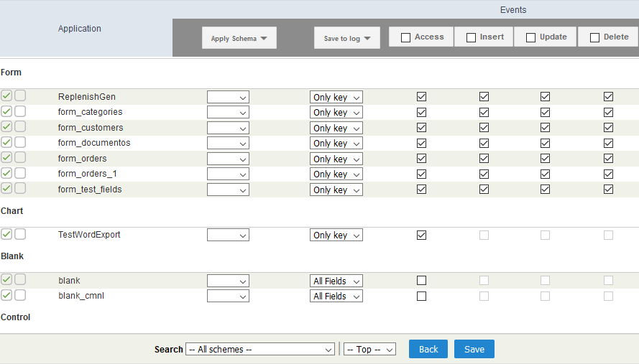
Task: Open Only key dropdown for form_categories
Action: pos(336,113)
